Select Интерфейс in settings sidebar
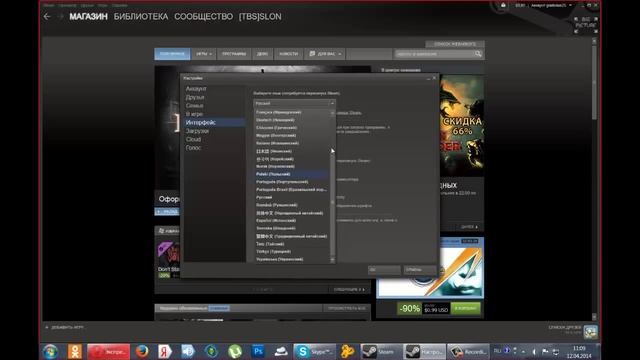The height and width of the screenshot is (360, 640). (x=214, y=122)
